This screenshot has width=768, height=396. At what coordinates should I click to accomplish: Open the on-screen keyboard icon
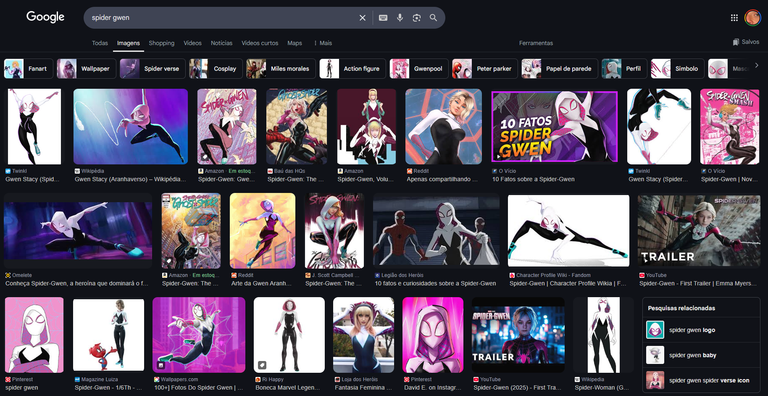click(x=383, y=18)
